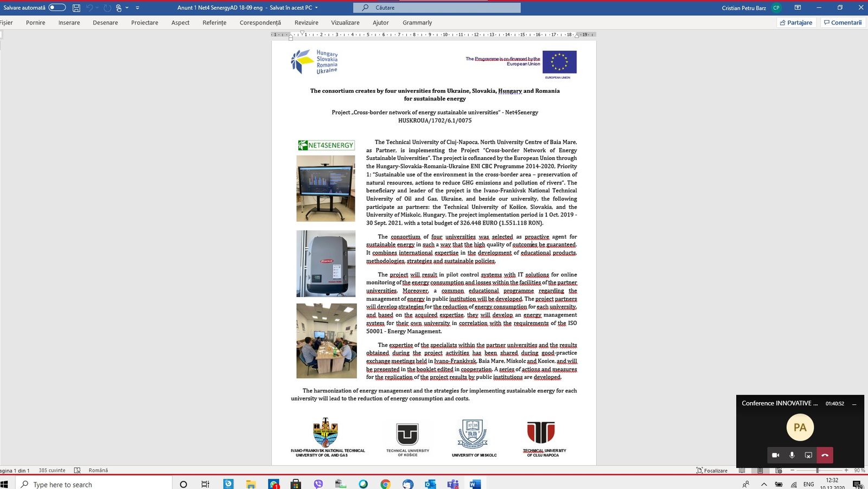Show hidden system tray icons
Image resolution: width=868 pixels, height=489 pixels.
(x=764, y=484)
